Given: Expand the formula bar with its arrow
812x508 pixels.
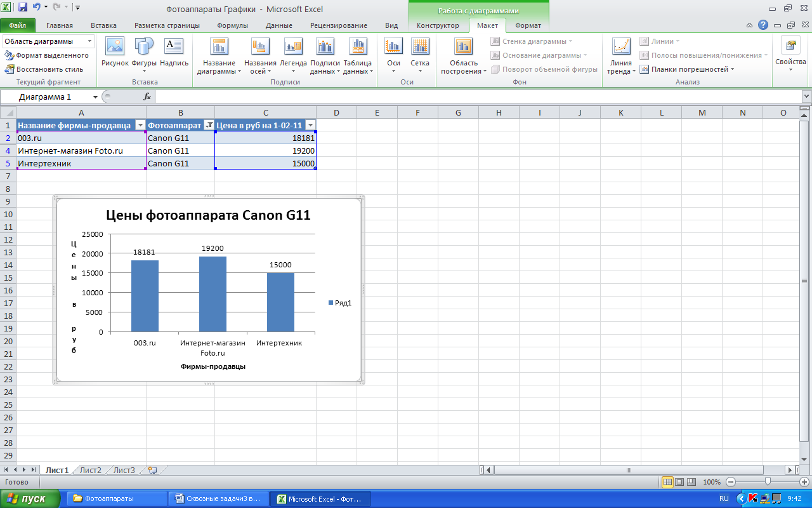Looking at the screenshot, I should [x=806, y=97].
